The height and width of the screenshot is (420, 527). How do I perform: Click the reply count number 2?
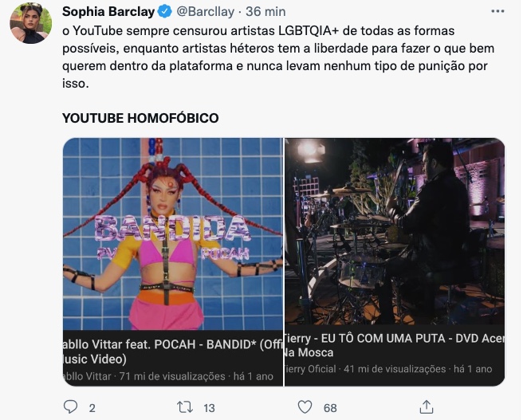pyautogui.click(x=92, y=408)
